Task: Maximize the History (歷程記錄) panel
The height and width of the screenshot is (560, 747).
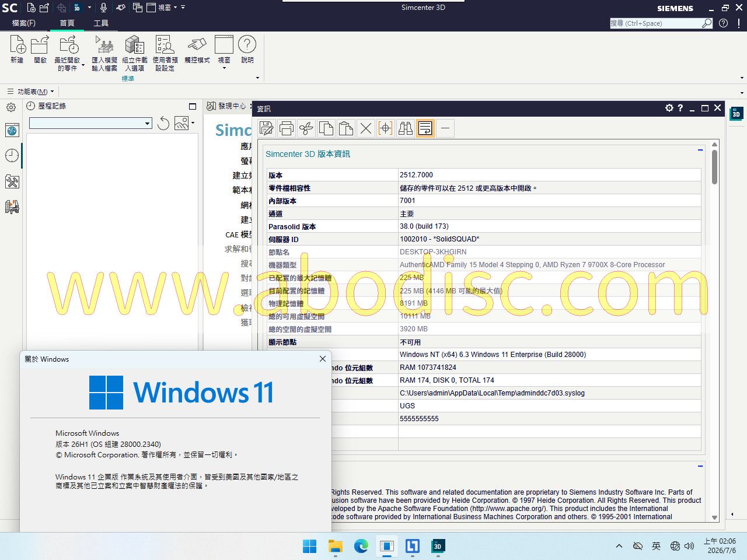Action: [x=193, y=106]
